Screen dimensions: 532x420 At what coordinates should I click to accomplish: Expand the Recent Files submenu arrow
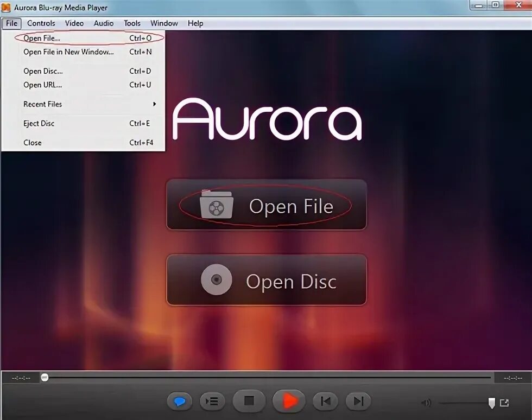154,104
